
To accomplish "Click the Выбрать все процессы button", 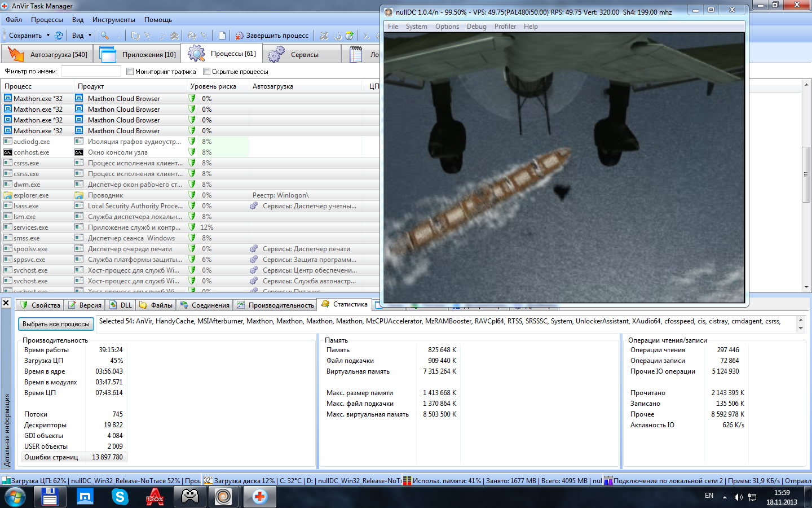I will 56,324.
